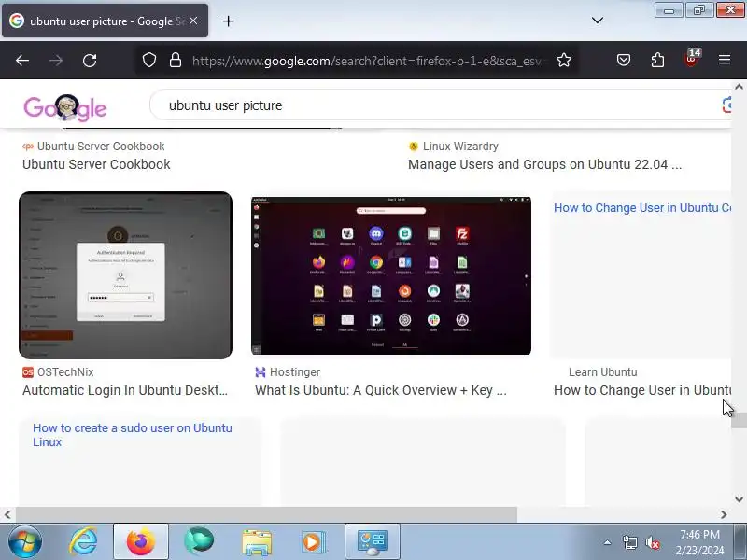Open What Is Ubuntu Quick Overview result
Image resolution: width=747 pixels, height=560 pixels.
pos(381,390)
